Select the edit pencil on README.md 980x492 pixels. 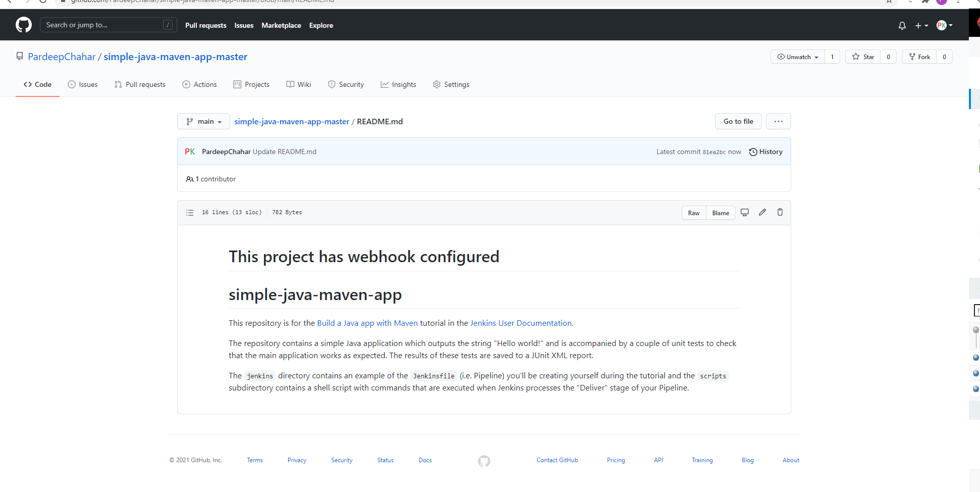click(x=762, y=212)
